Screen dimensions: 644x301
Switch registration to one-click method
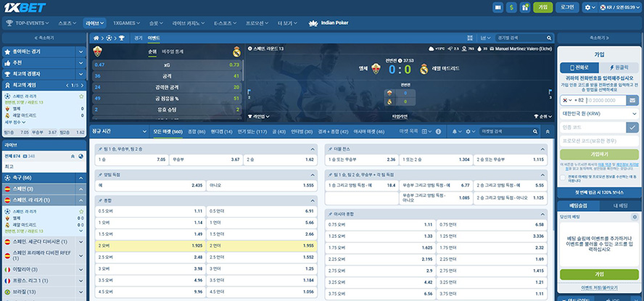click(x=619, y=67)
